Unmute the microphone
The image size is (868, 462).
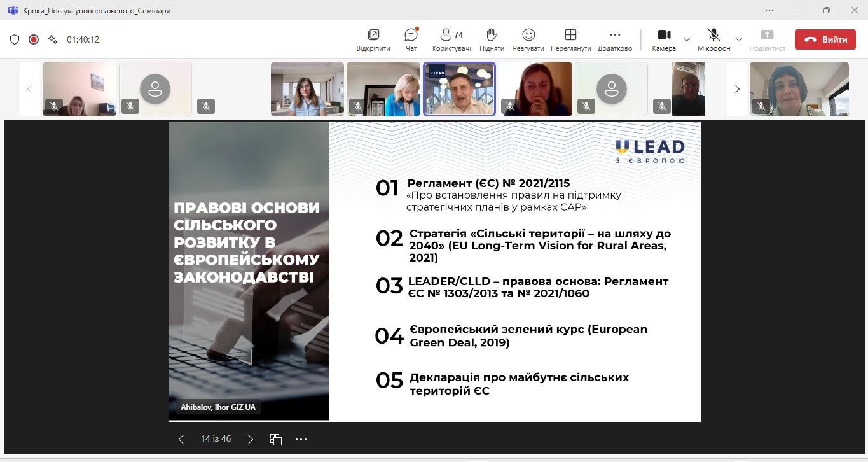pyautogui.click(x=713, y=39)
